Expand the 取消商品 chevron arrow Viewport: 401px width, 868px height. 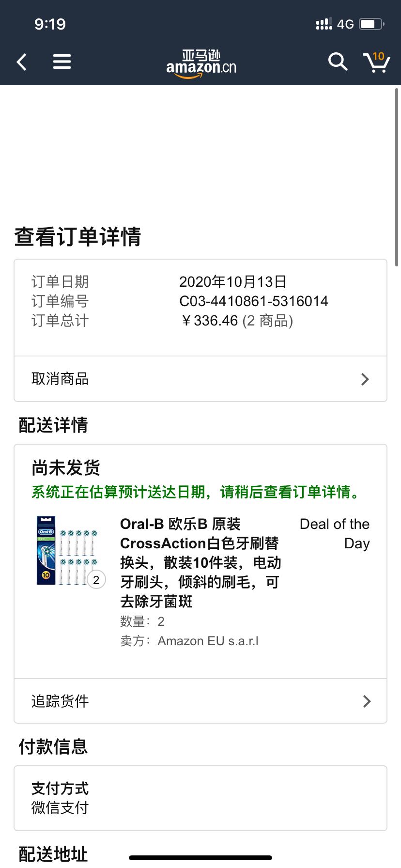click(x=365, y=379)
